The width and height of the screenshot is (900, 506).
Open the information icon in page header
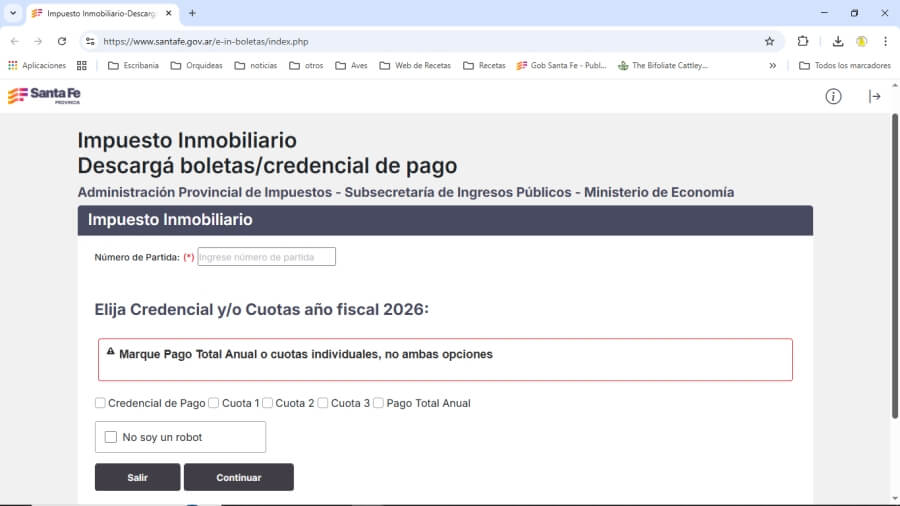coord(833,96)
